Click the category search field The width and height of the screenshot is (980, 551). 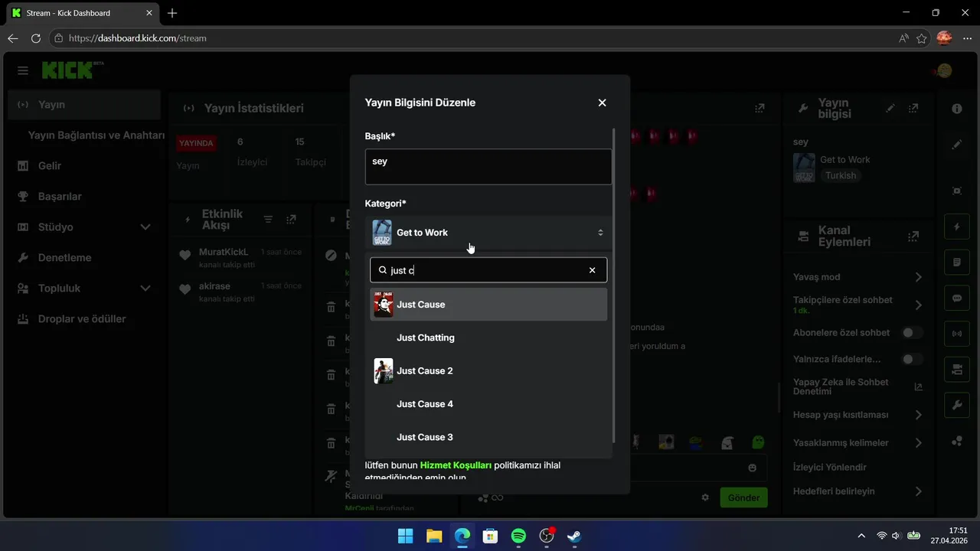pyautogui.click(x=488, y=270)
